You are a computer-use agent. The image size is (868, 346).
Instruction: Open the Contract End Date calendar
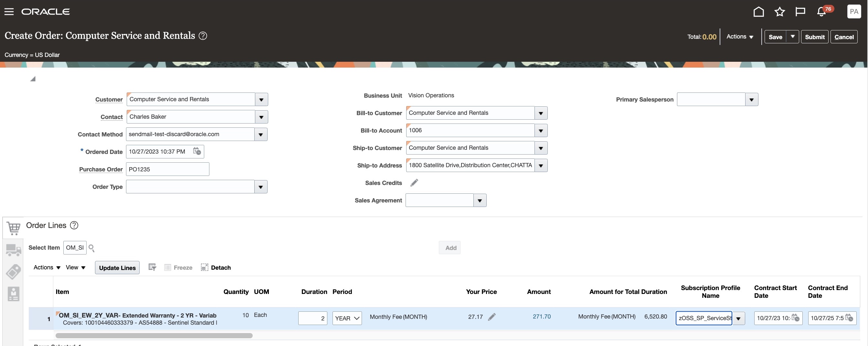pos(849,318)
